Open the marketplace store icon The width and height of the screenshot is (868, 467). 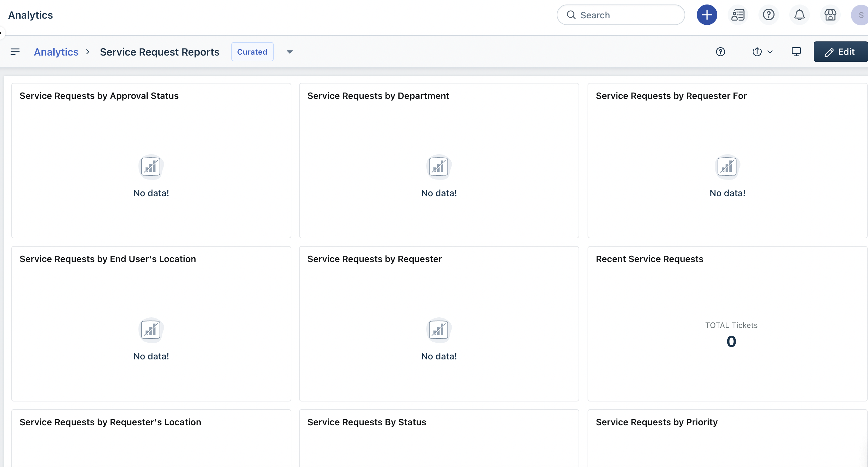[830, 15]
